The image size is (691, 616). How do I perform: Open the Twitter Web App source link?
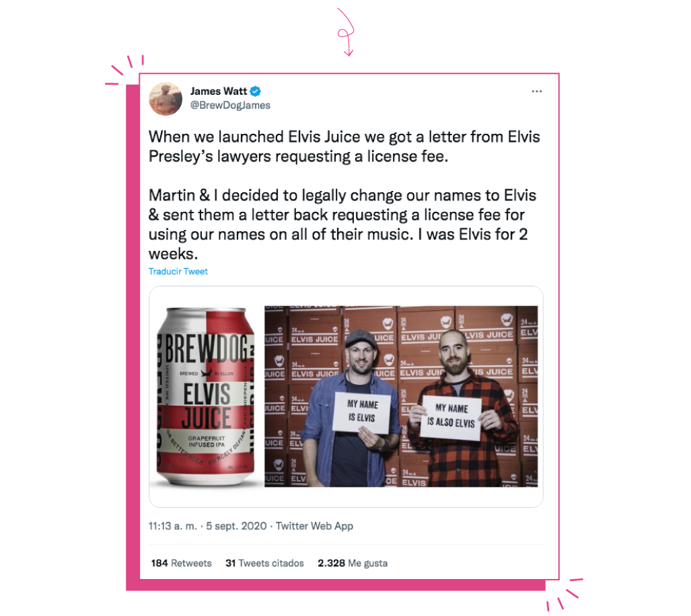click(314, 526)
